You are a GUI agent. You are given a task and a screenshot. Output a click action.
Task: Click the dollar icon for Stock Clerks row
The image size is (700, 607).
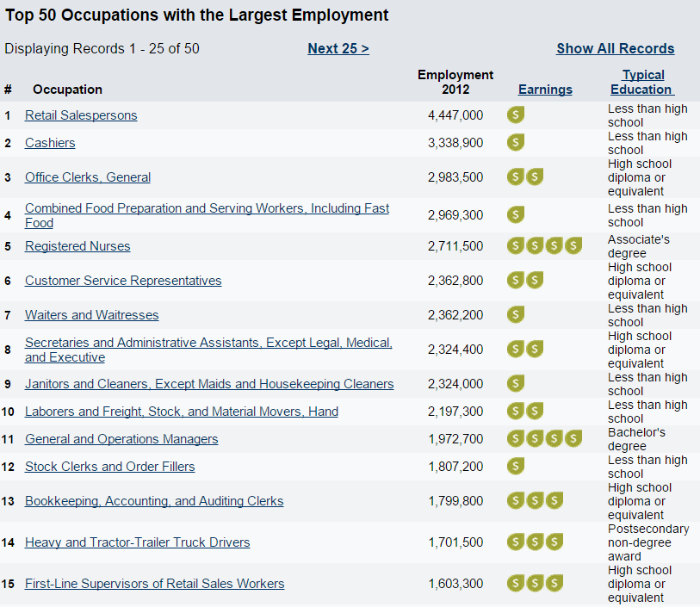tap(516, 466)
